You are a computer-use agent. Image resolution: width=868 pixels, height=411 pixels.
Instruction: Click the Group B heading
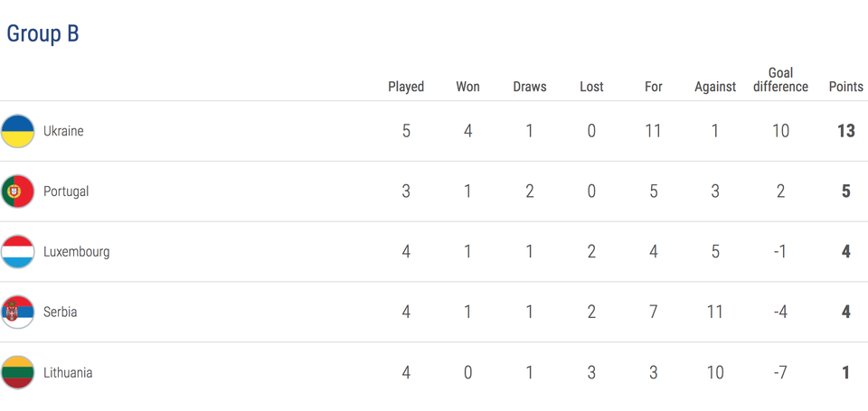click(42, 34)
